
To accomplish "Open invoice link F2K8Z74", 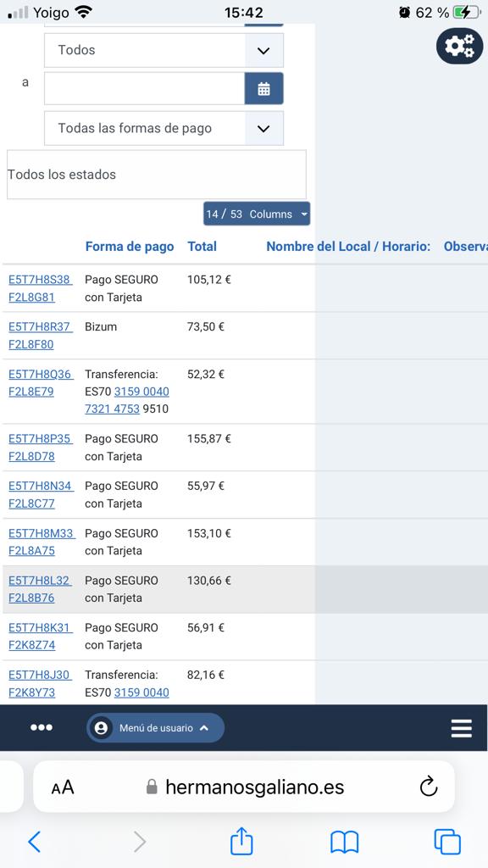I will tap(31, 645).
